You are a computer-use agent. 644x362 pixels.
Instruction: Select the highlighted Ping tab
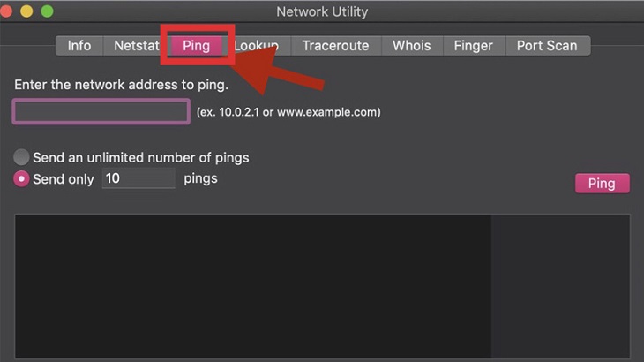tap(197, 46)
